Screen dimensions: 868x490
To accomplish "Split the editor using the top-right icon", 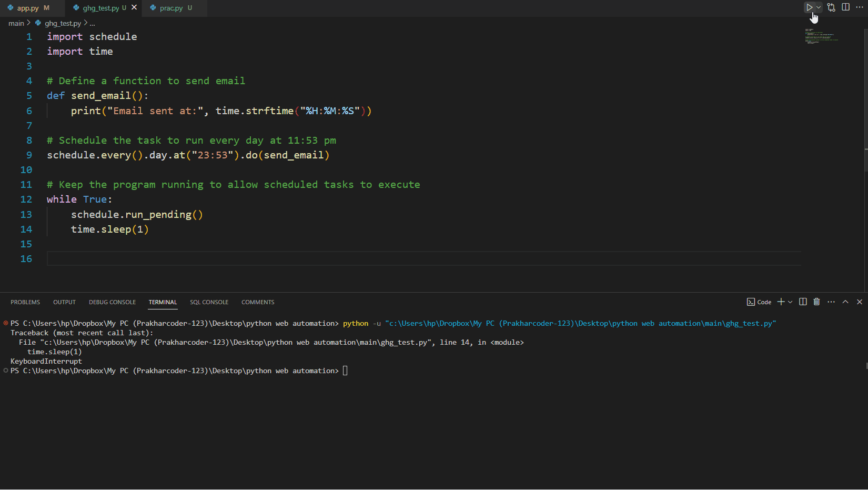I will click(845, 7).
